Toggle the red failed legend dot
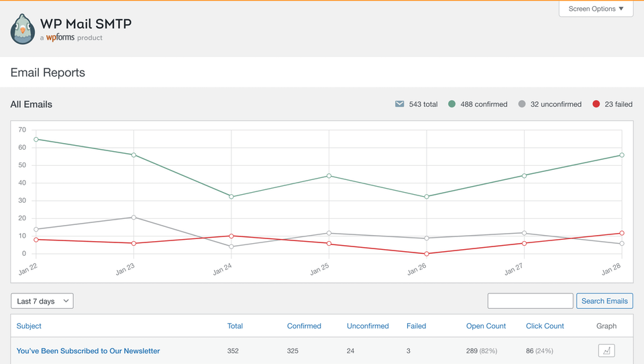Viewport: 644px width, 364px height. [x=596, y=104]
